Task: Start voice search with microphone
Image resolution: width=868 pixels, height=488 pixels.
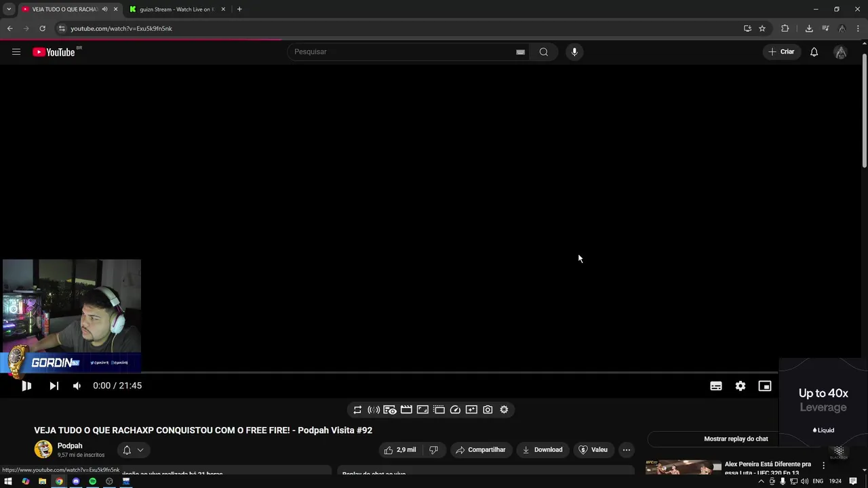Action: (x=574, y=52)
